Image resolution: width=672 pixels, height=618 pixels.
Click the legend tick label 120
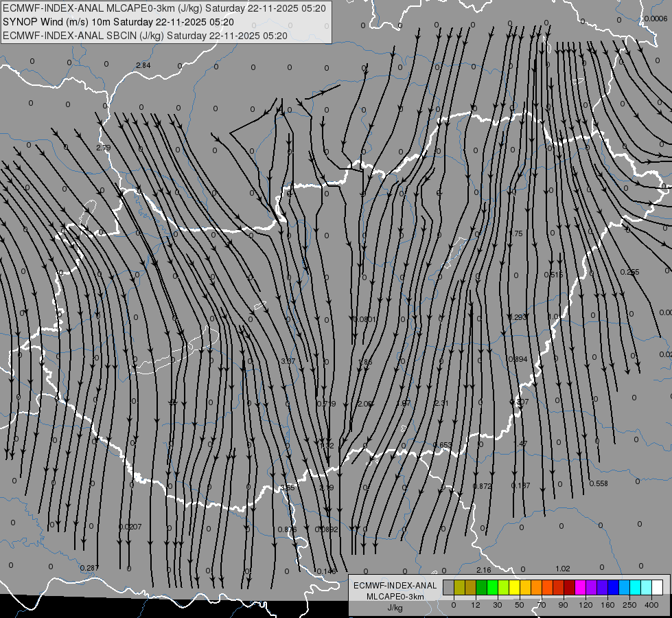(x=586, y=605)
